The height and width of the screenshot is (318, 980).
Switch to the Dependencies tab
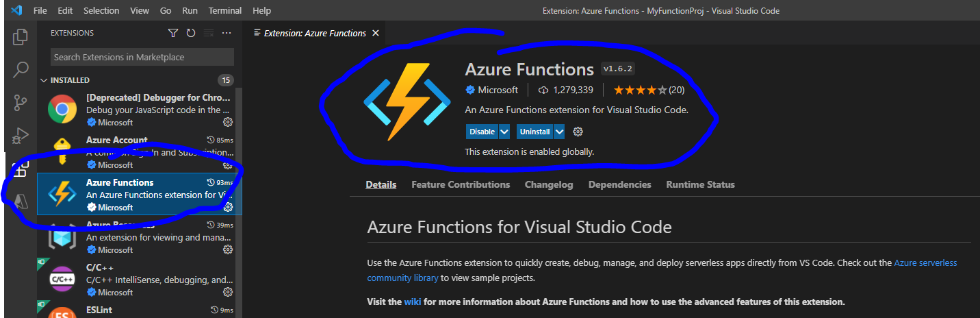(x=620, y=184)
